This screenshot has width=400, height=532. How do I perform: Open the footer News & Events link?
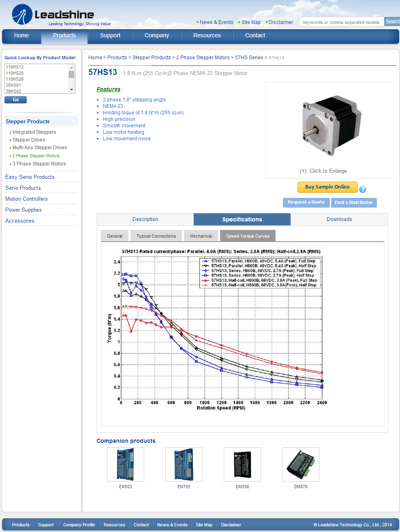click(172, 525)
